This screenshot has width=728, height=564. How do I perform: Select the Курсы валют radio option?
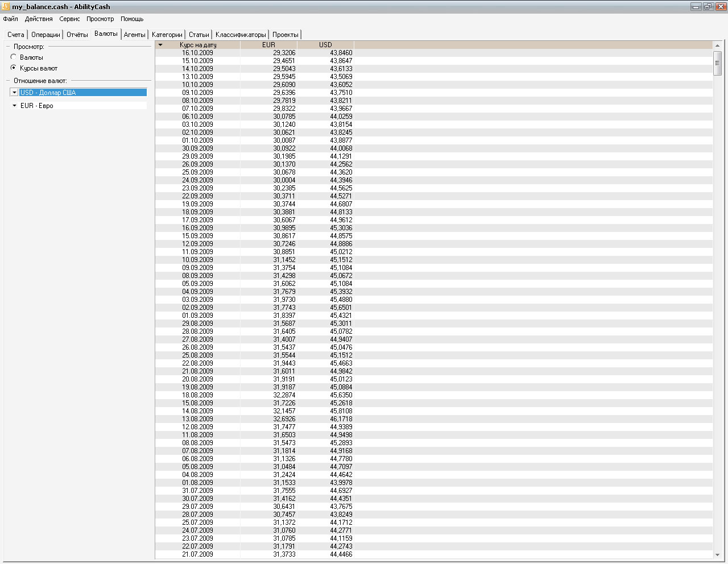(x=14, y=68)
